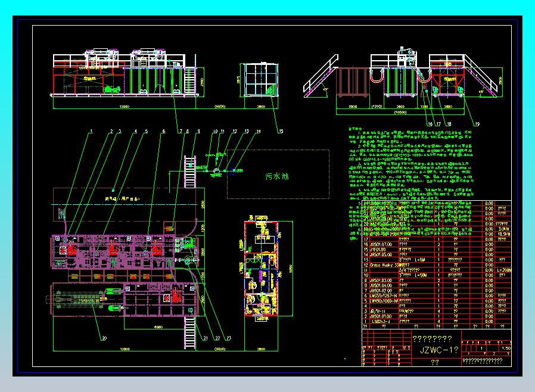This screenshot has height=392, width=535.
Task: Click the 1:50 scale value in title block
Action: pyautogui.click(x=506, y=349)
